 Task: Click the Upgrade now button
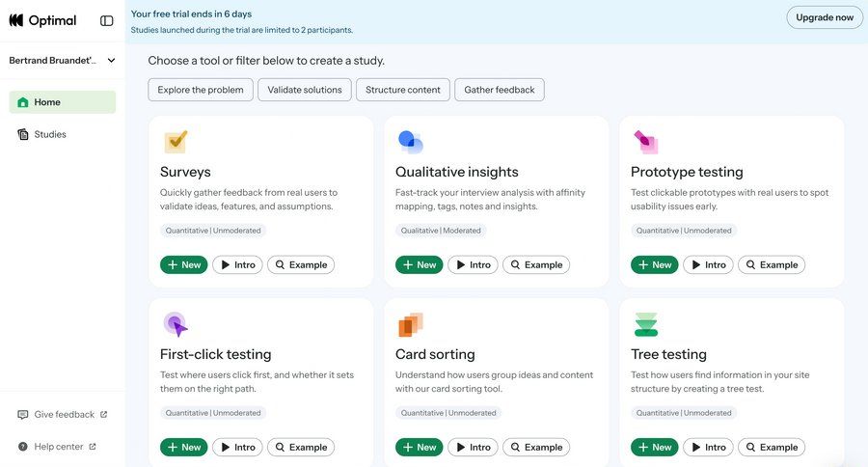pyautogui.click(x=825, y=17)
